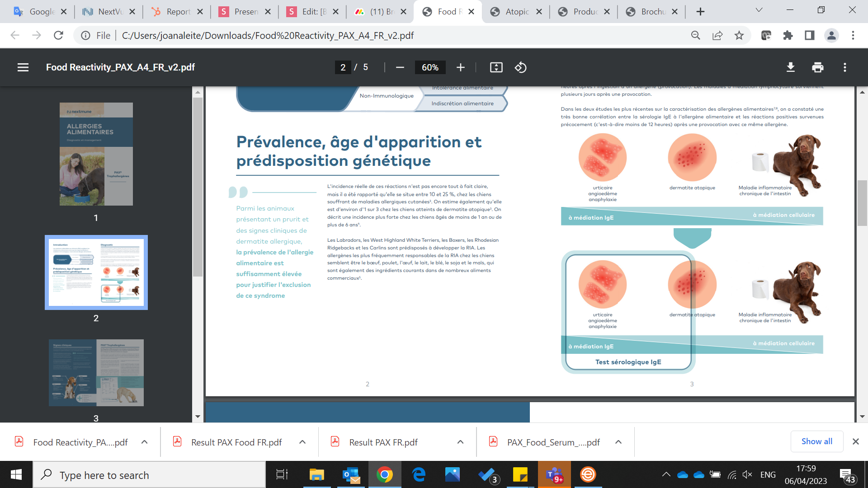Click the fit to page icon
The width and height of the screenshot is (868, 488).
(x=496, y=67)
